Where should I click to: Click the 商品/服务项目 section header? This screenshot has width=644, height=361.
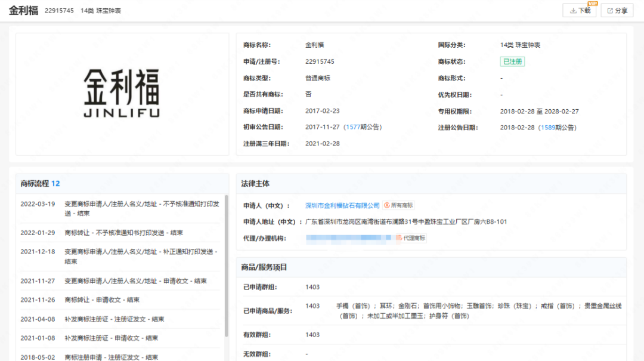[x=264, y=267]
